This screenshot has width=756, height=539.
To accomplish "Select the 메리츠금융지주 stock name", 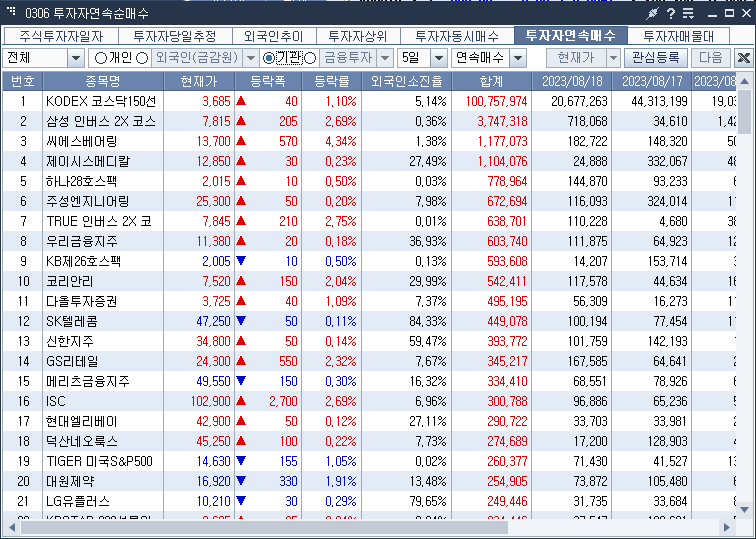I will click(88, 381).
